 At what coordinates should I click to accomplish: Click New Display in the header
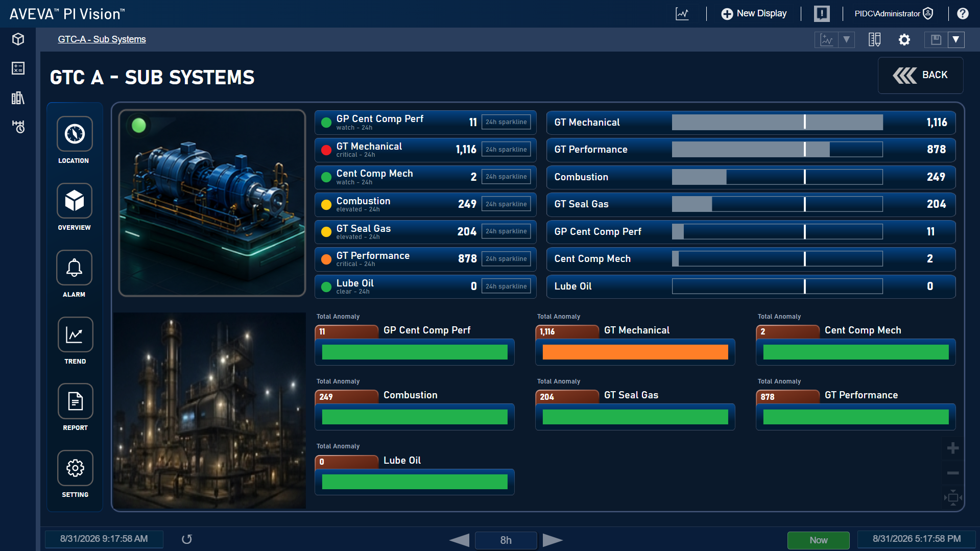click(x=754, y=14)
